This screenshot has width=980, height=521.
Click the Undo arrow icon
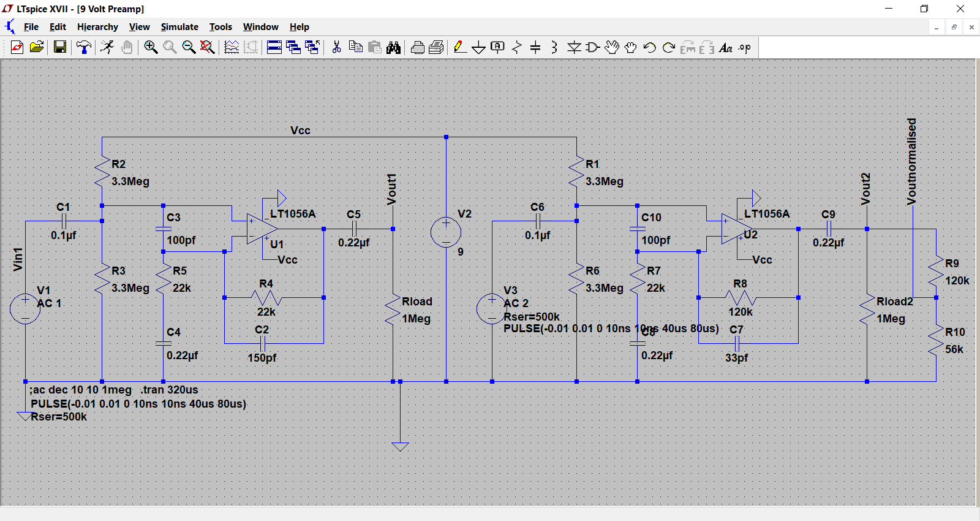coord(650,47)
